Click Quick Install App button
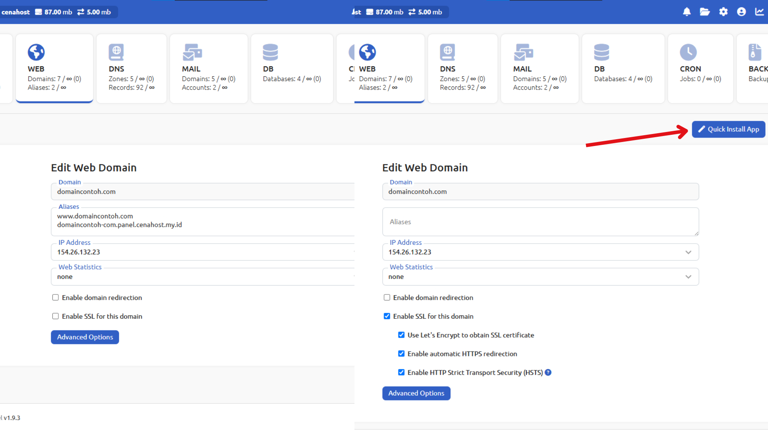 click(728, 129)
